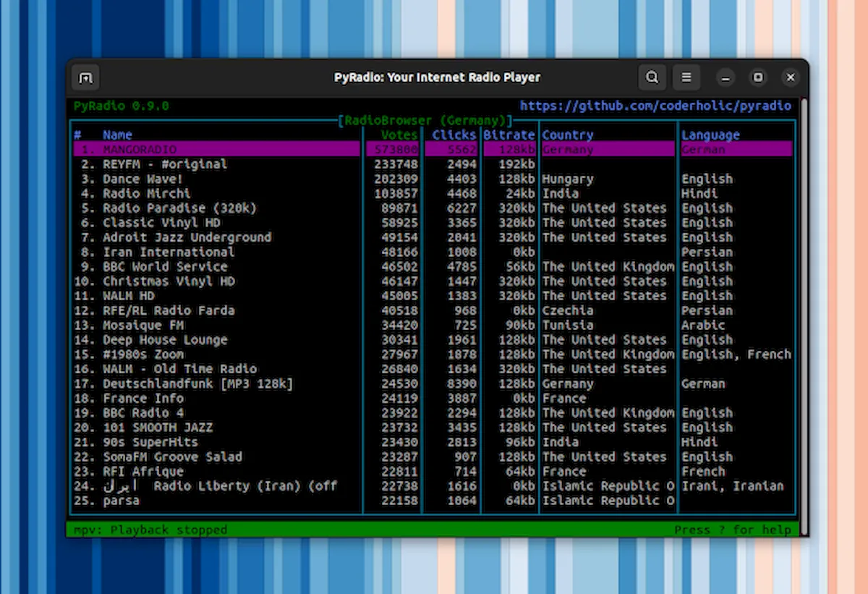Image resolution: width=868 pixels, height=594 pixels.
Task: Select the Mosaique FM station
Action: coord(433,325)
